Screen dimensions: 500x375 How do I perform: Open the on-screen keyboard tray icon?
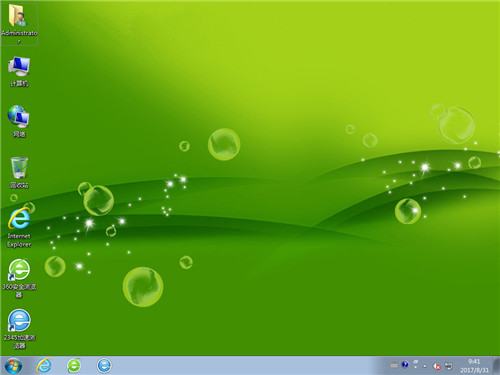tap(394, 366)
